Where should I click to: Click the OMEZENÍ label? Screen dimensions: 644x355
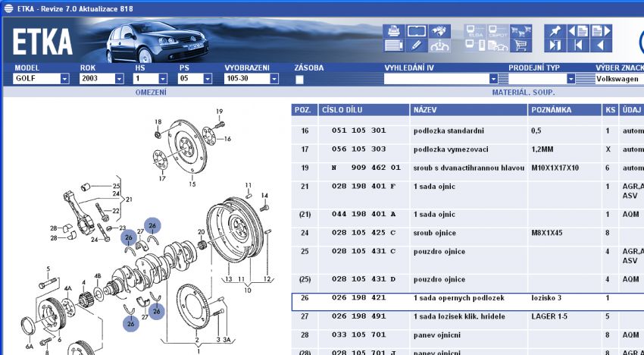click(150, 92)
